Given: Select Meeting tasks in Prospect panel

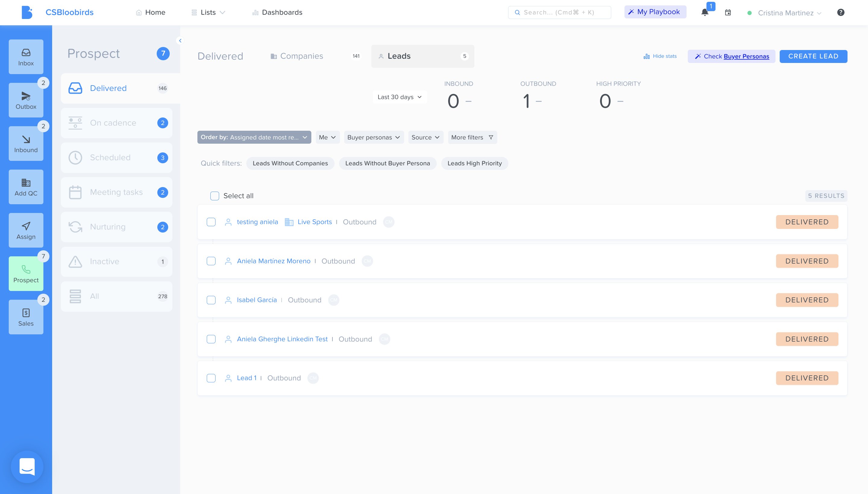Looking at the screenshot, I should coord(116,192).
